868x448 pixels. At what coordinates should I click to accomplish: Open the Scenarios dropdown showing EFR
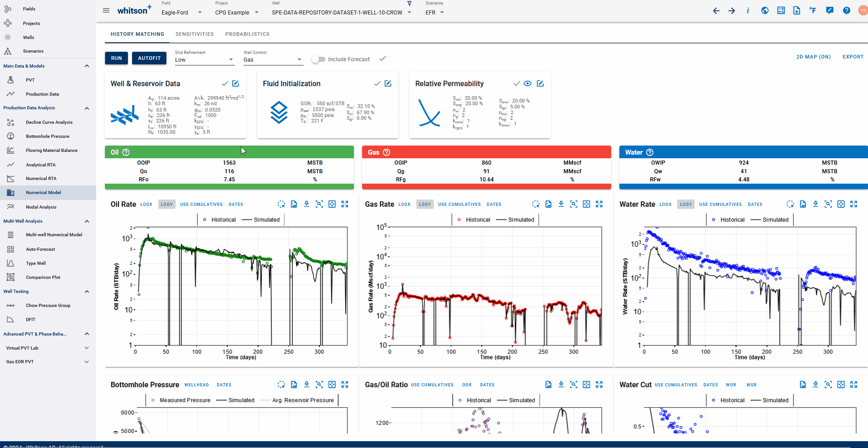[x=435, y=13]
